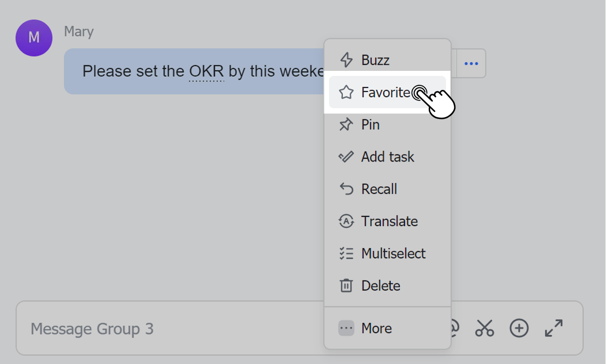Choose Pin in the context menu
Image resolution: width=606 pixels, height=364 pixels.
[x=370, y=125]
